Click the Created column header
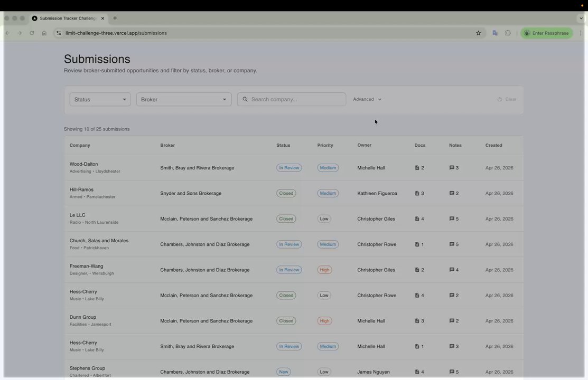 tap(493, 145)
